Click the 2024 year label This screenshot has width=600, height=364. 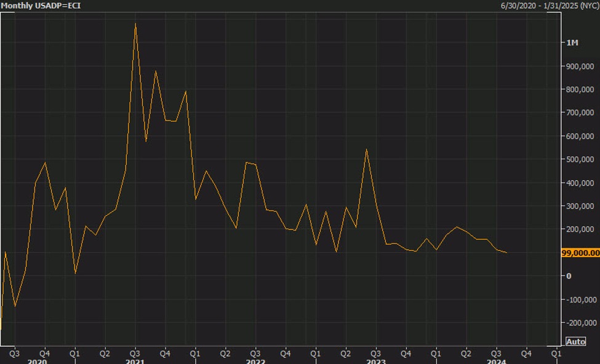click(x=497, y=362)
